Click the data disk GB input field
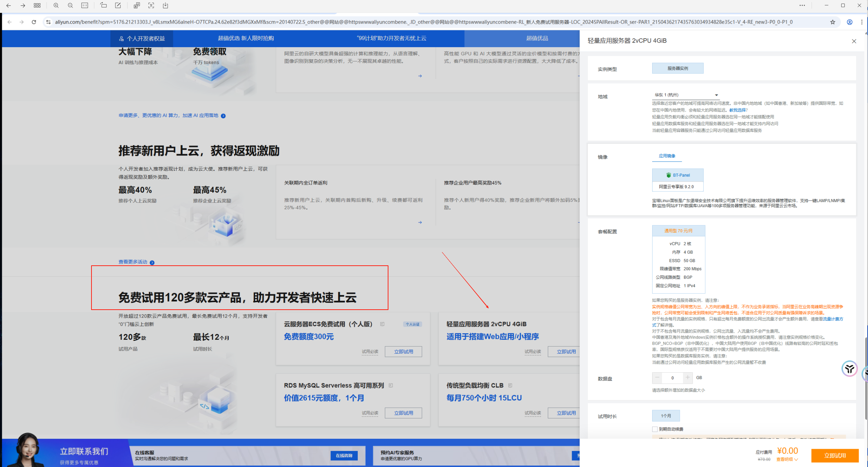Image resolution: width=868 pixels, height=467 pixels. click(x=672, y=378)
